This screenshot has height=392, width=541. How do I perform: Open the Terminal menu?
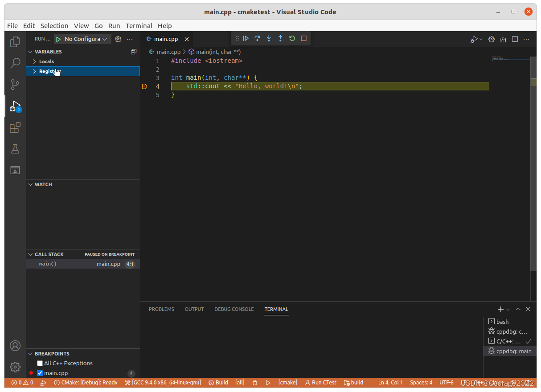[x=139, y=26]
